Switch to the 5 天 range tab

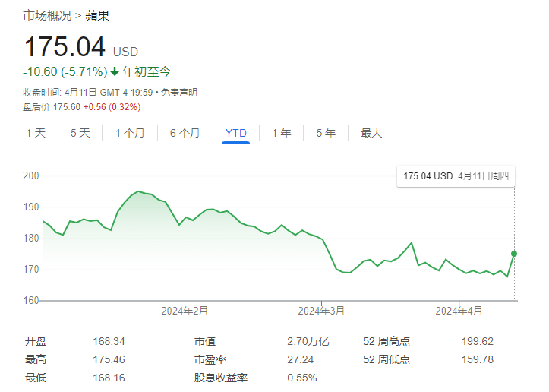pos(80,133)
